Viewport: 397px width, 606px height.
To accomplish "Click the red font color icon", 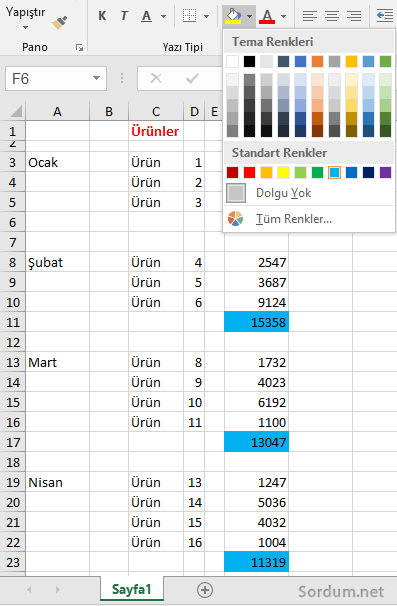I will point(268,16).
